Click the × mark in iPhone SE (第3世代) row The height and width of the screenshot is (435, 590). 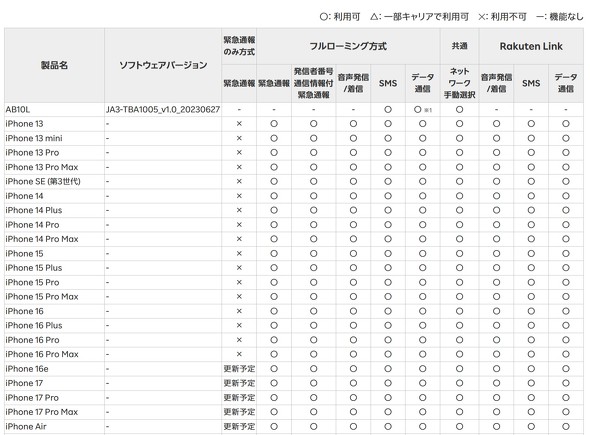click(239, 181)
